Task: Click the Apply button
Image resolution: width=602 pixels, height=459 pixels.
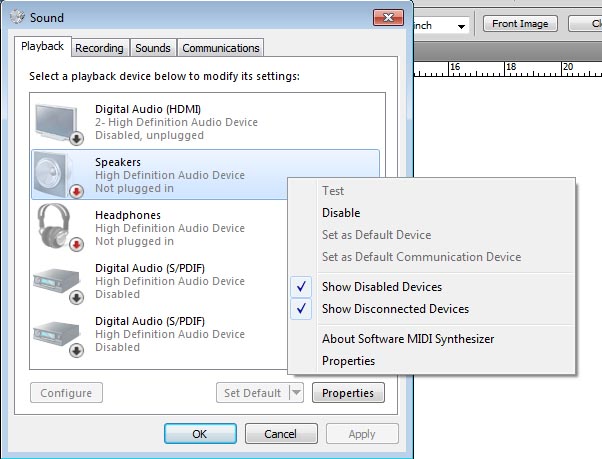Action: coord(362,434)
